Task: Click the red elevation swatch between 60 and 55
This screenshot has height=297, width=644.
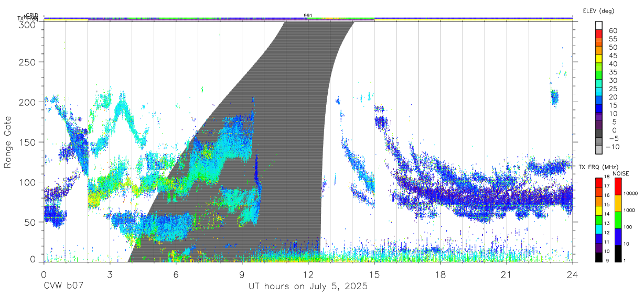Action: tap(599, 34)
